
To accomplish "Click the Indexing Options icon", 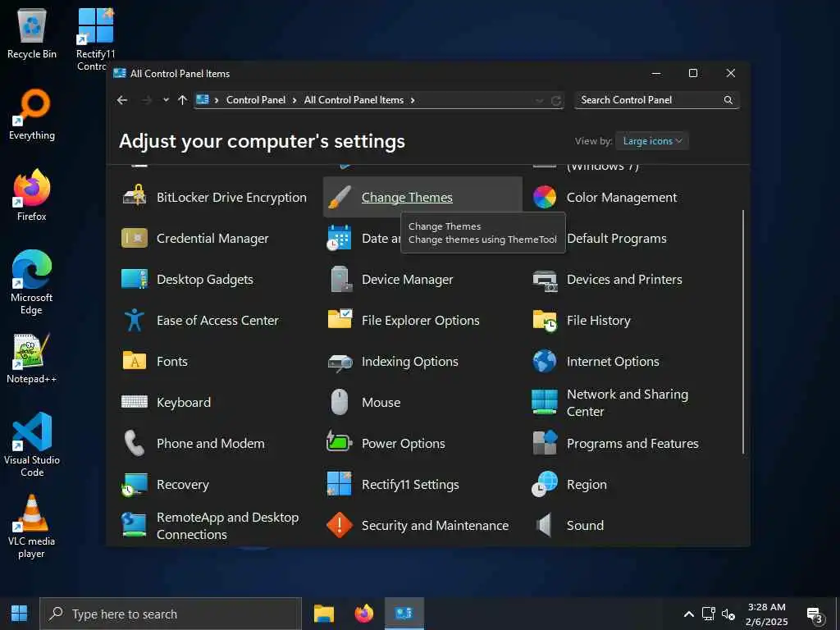I will [340, 362].
